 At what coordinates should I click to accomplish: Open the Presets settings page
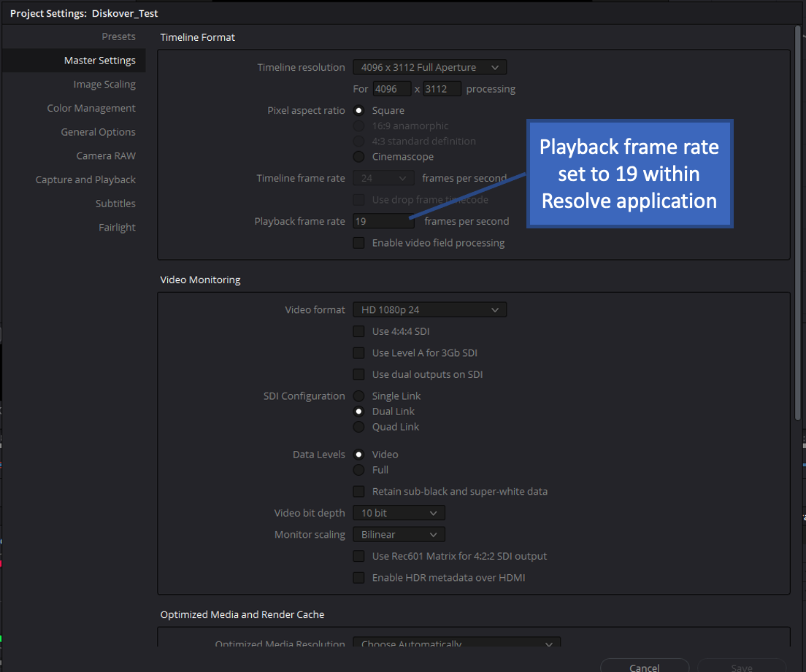118,36
